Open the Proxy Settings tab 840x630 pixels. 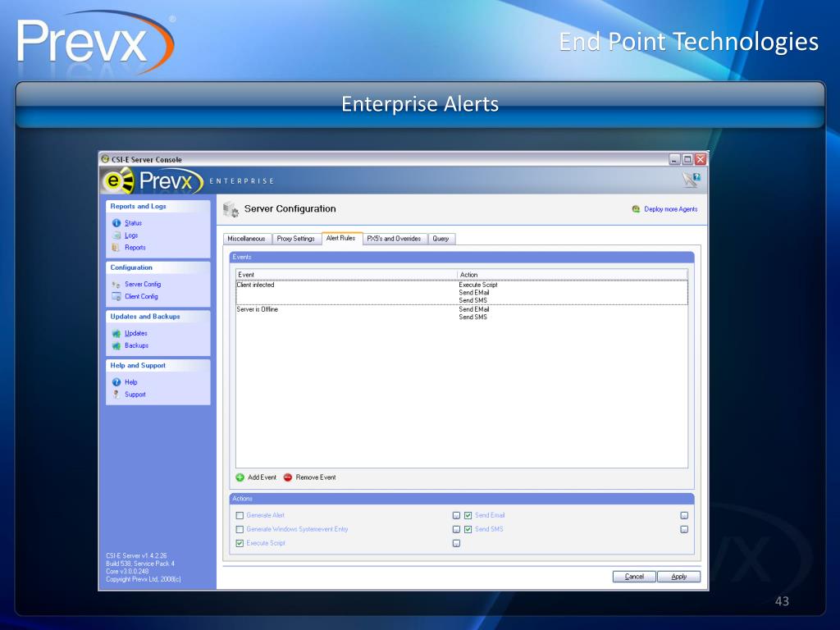click(295, 239)
